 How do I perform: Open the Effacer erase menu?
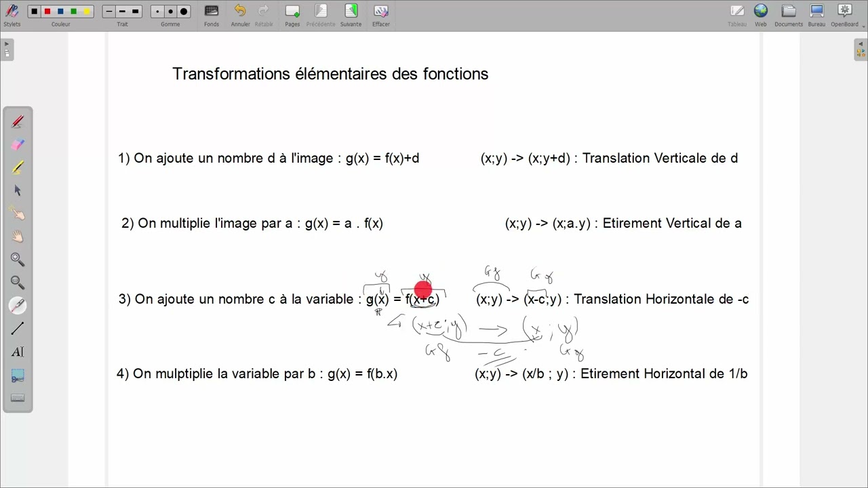click(381, 14)
